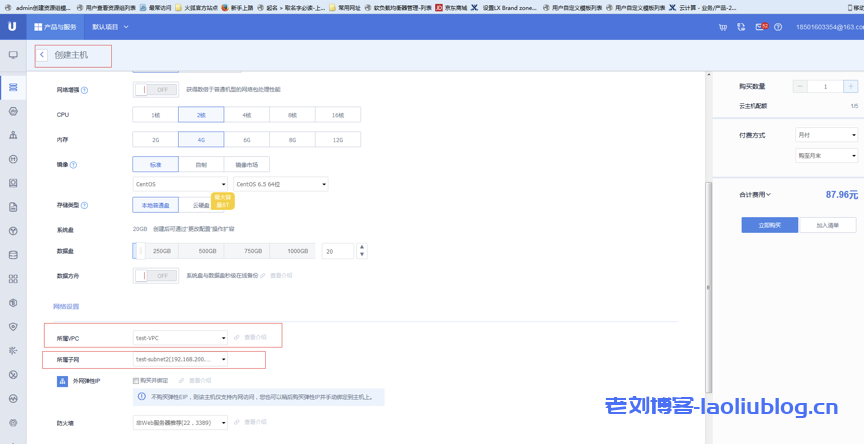Increase purchase quantity with plus button
Screen dimensions: 864x444
(850, 87)
